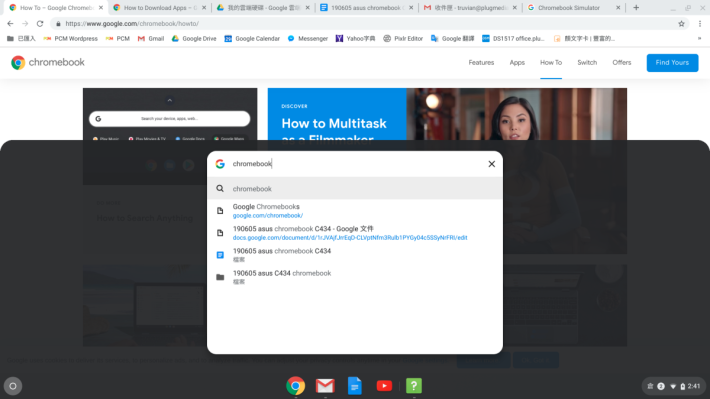Open the Google Drive bookmark

click(x=194, y=38)
